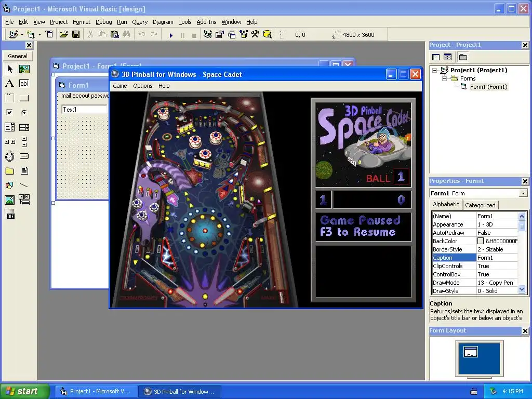Select the Data control in the toolbox

[x=24, y=200]
